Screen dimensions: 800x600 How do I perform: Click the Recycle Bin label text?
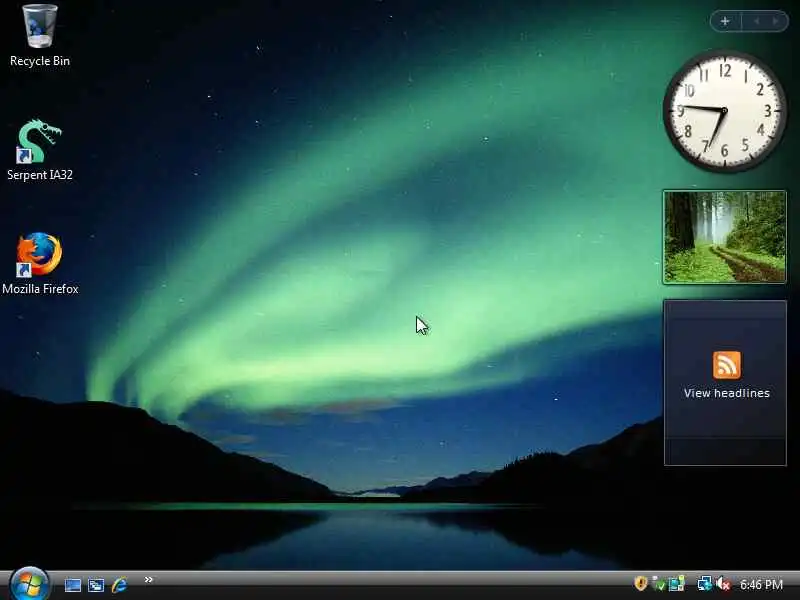pyautogui.click(x=40, y=61)
